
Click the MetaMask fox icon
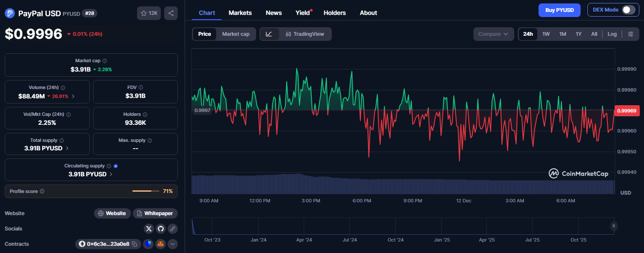(160, 244)
